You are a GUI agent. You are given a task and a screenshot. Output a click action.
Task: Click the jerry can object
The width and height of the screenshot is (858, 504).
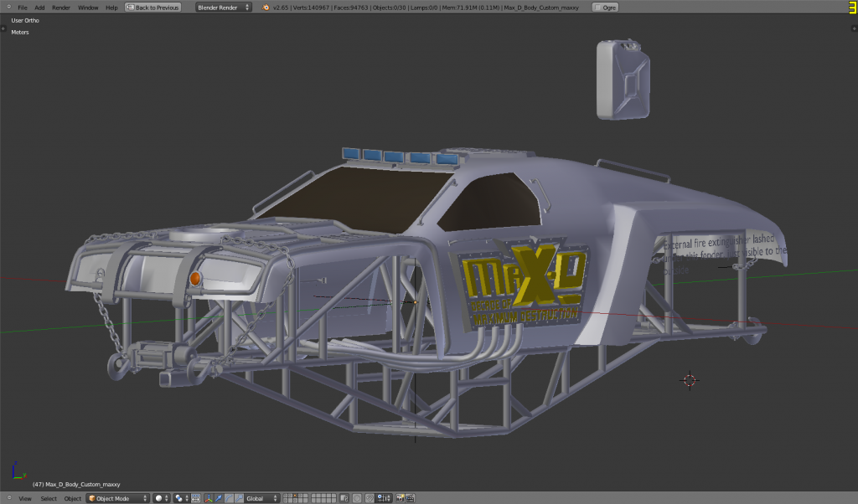tap(623, 80)
